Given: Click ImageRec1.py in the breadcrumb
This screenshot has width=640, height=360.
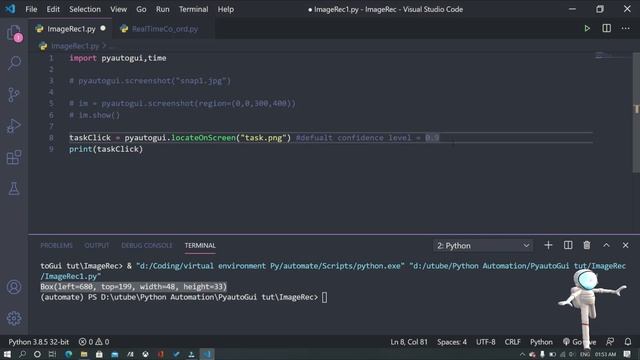Looking at the screenshot, I should click(x=75, y=46).
